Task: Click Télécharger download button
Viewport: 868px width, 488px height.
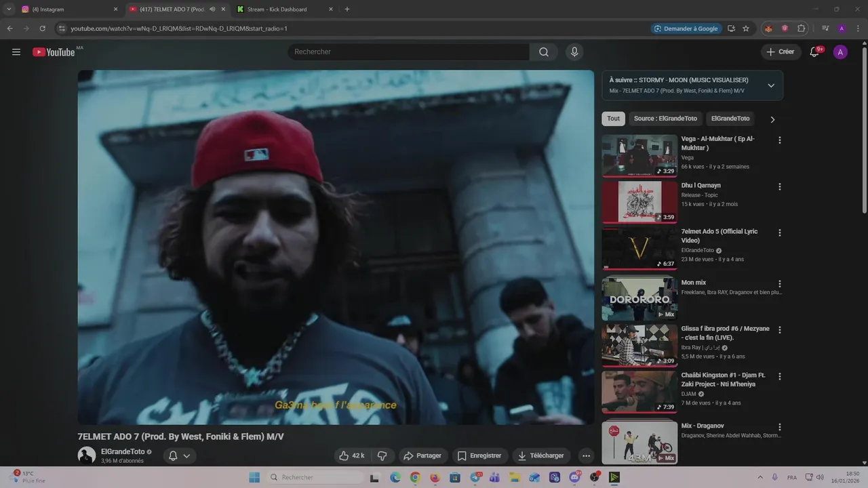Action: (541, 455)
